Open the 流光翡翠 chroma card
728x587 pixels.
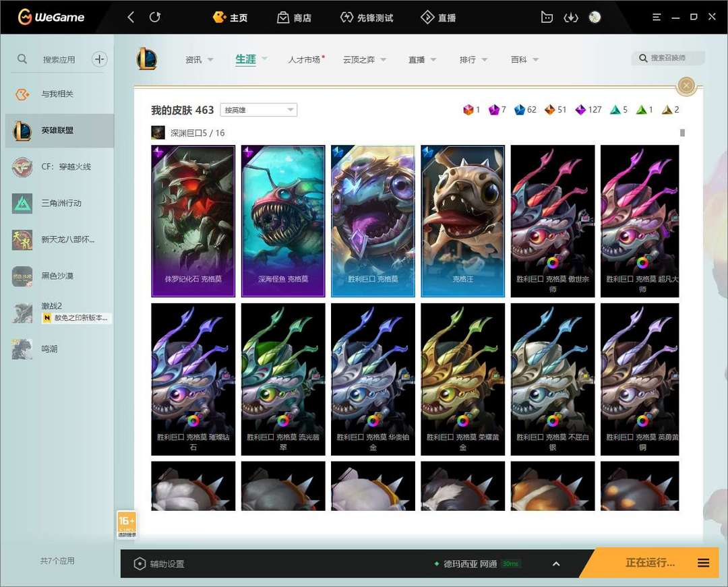(282, 379)
